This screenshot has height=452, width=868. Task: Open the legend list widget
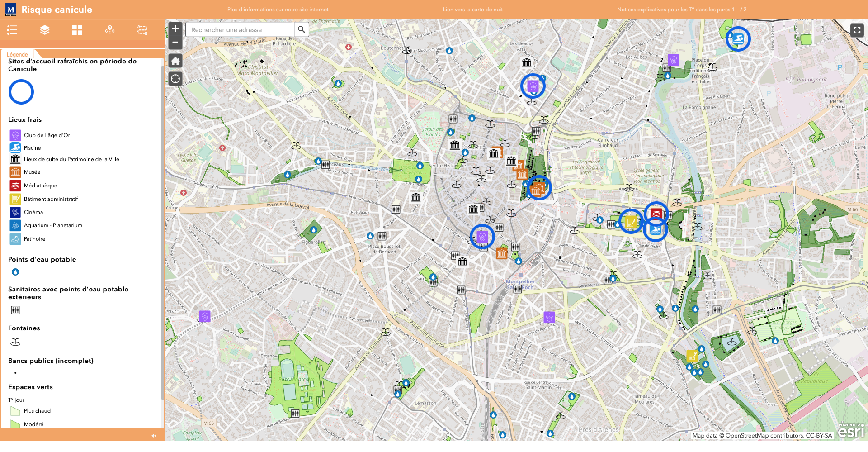coord(12,30)
